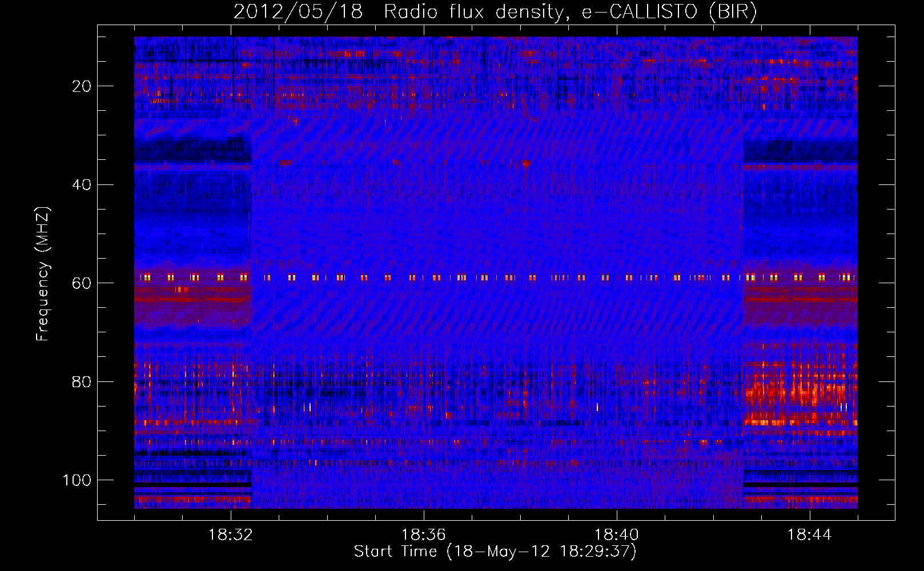Click the '18:44' time tick label

810,535
